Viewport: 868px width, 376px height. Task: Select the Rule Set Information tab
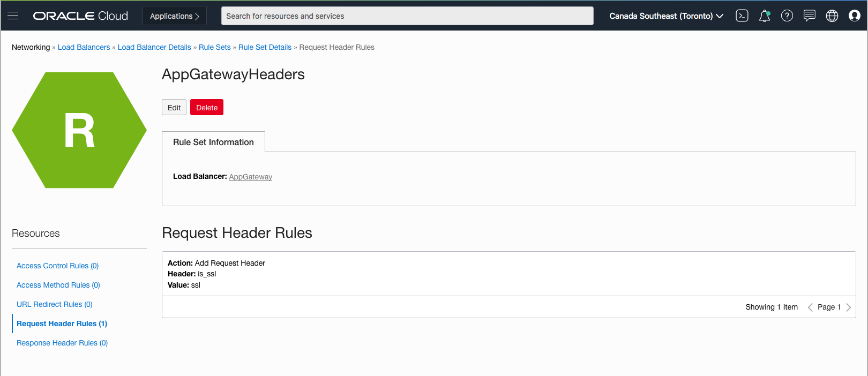[x=213, y=142]
